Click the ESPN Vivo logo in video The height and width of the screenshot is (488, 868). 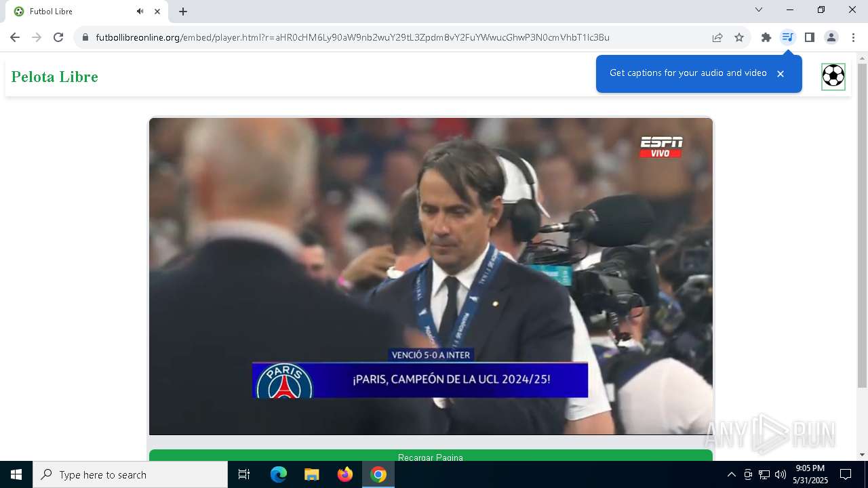[661, 147]
